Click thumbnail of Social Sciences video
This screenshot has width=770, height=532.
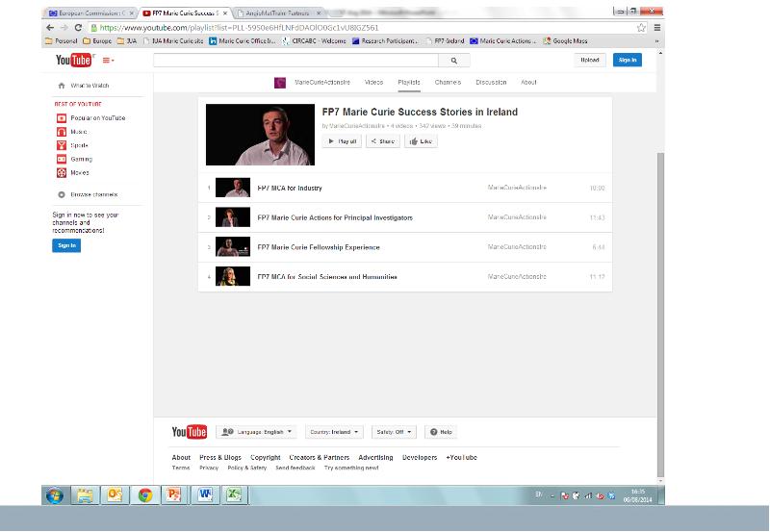coord(233,276)
